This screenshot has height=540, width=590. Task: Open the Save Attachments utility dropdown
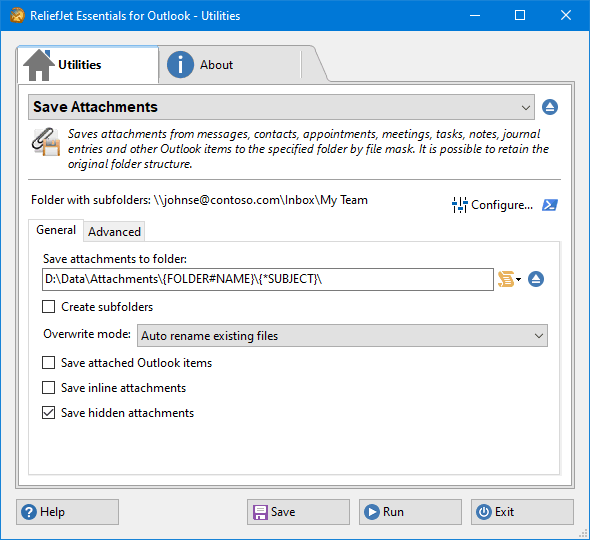[x=281, y=107]
